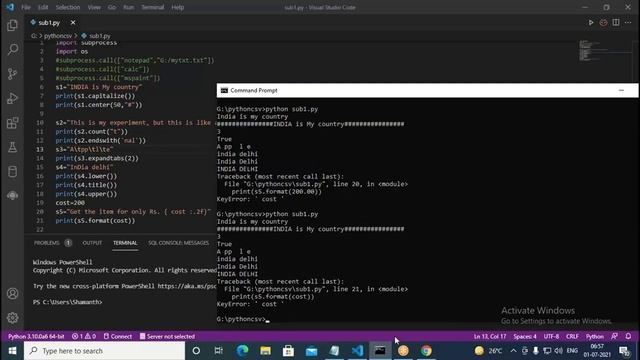Open notifications bell in status bar
The image size is (640, 360).
coord(628,336)
